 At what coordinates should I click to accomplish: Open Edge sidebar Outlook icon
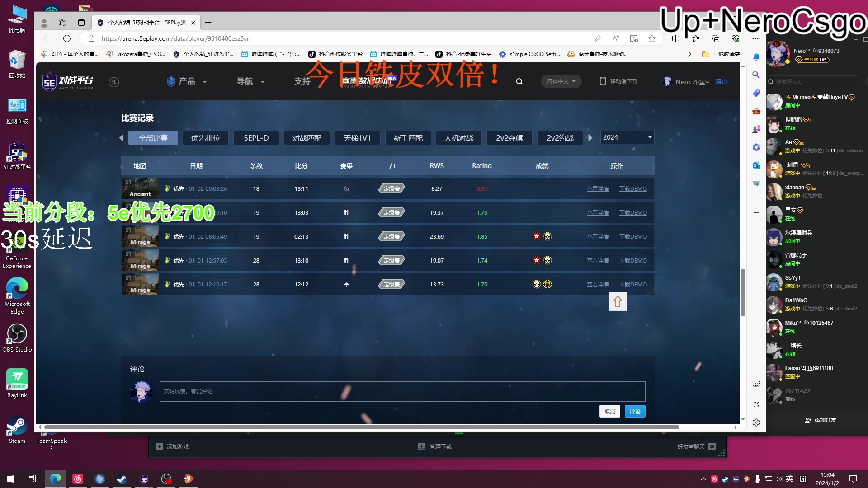[756, 165]
